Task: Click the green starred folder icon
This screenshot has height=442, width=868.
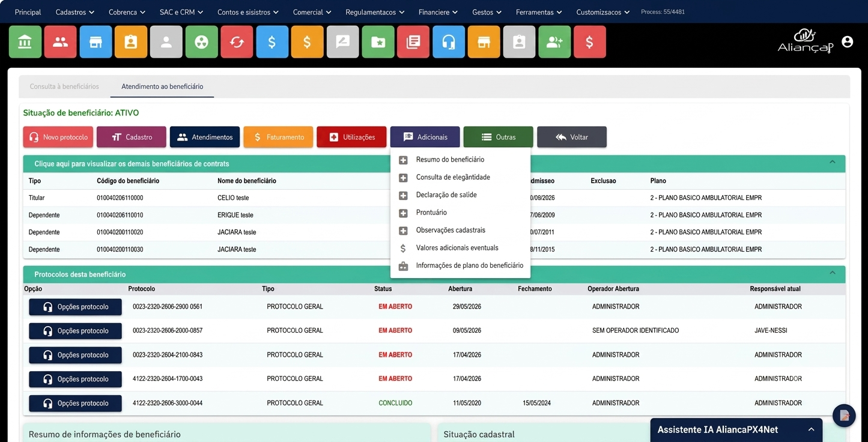Action: [378, 42]
